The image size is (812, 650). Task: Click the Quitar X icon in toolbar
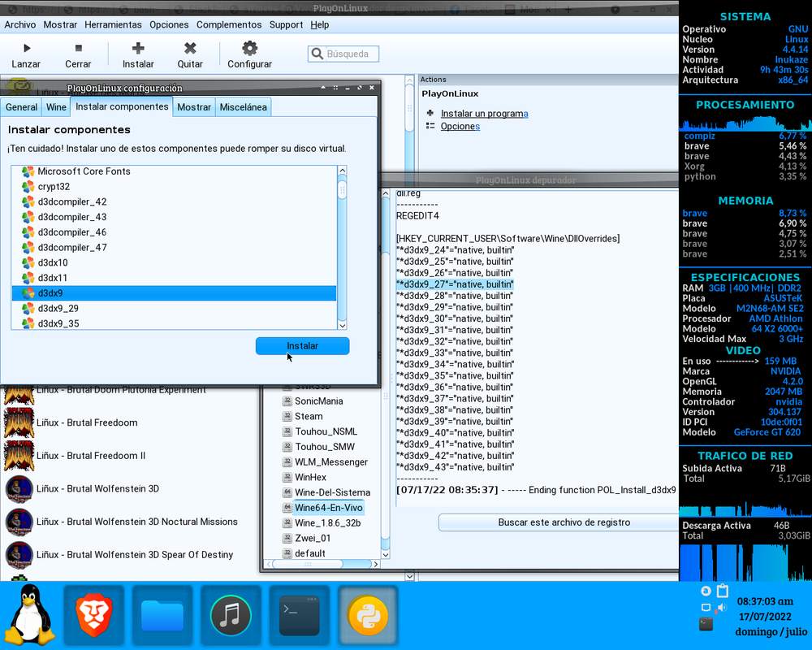[x=190, y=48]
